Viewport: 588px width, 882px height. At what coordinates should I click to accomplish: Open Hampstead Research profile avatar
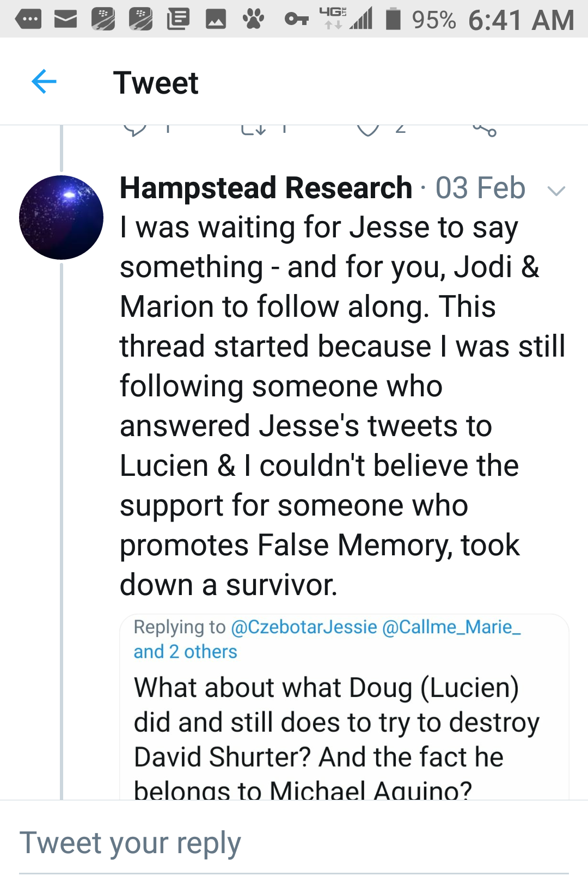point(61,217)
